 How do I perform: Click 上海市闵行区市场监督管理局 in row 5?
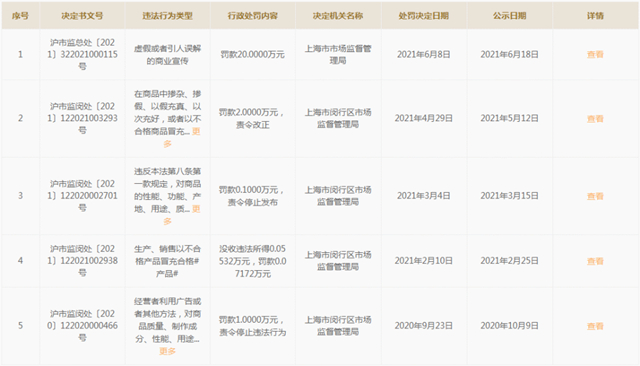[x=338, y=326]
